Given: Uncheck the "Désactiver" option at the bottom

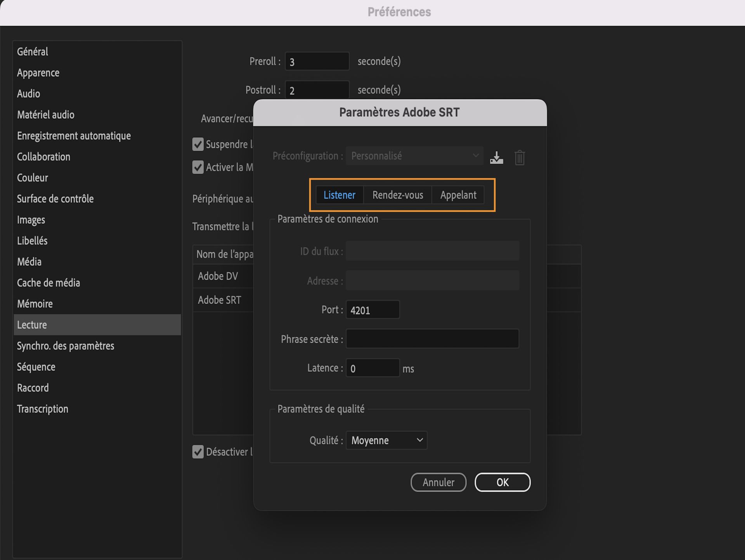Looking at the screenshot, I should (x=198, y=451).
